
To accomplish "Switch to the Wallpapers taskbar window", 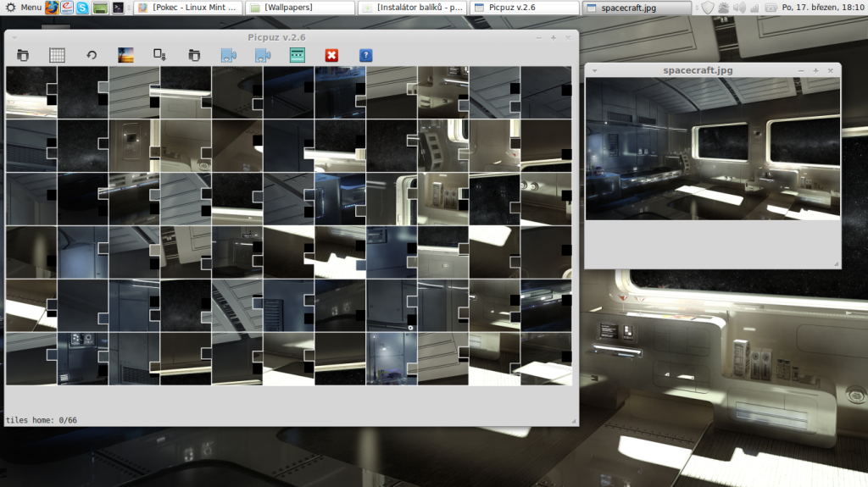I will [301, 7].
